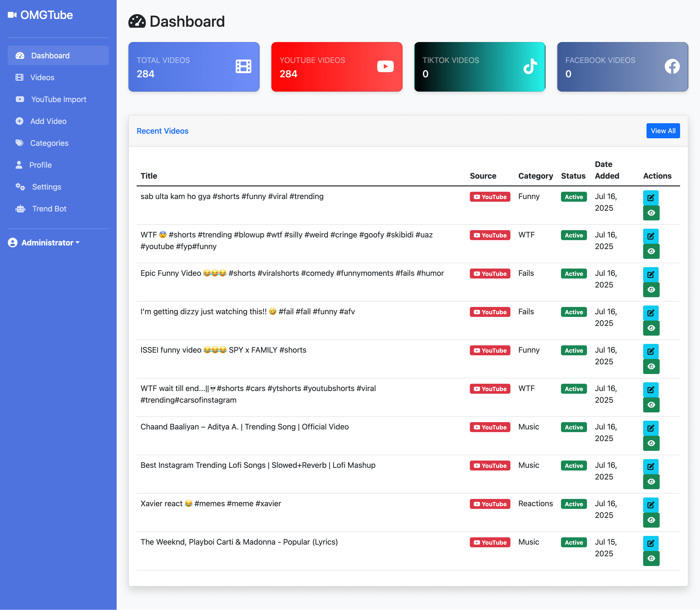This screenshot has width=700, height=610.
Task: Click the Date Added column header
Action: click(607, 170)
